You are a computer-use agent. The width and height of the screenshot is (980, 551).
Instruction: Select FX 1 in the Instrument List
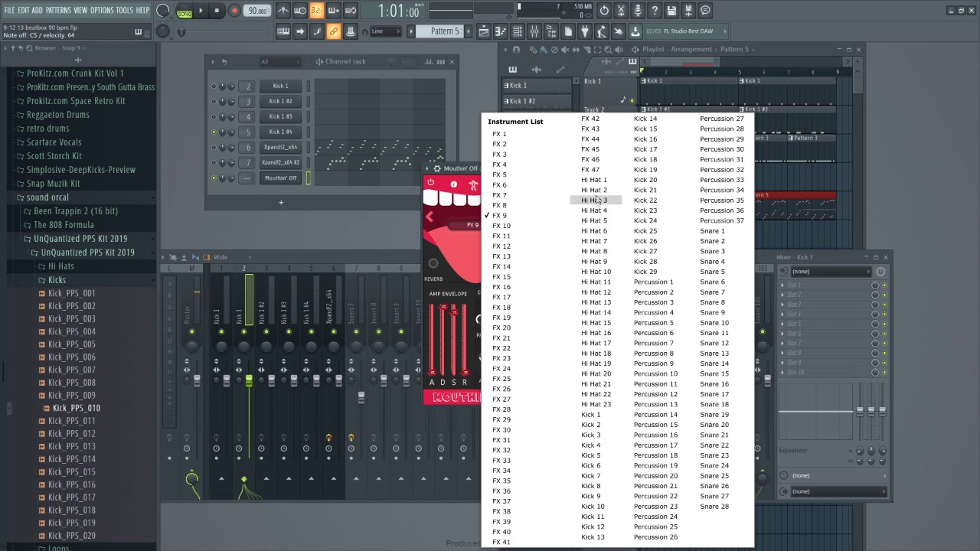pos(499,134)
